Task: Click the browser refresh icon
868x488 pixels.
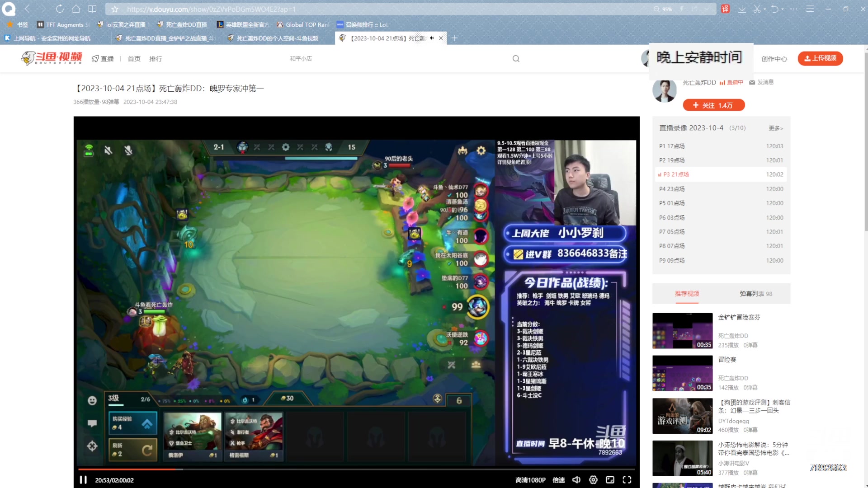Action: [60, 9]
